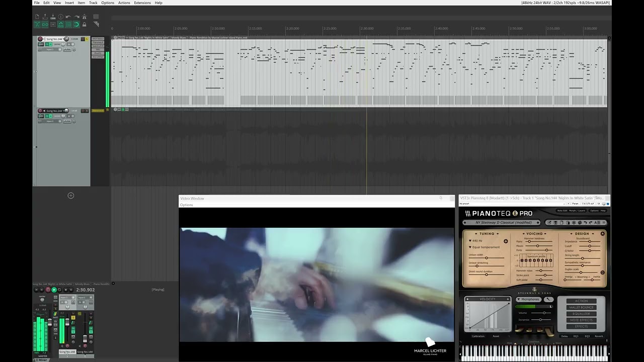Open Video Window Options menu
644x362 pixels.
click(187, 205)
